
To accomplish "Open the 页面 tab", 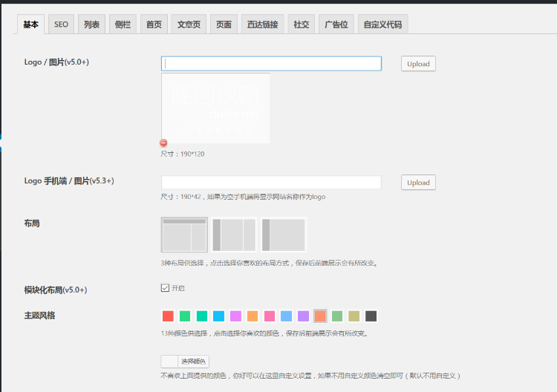I will pos(224,24).
